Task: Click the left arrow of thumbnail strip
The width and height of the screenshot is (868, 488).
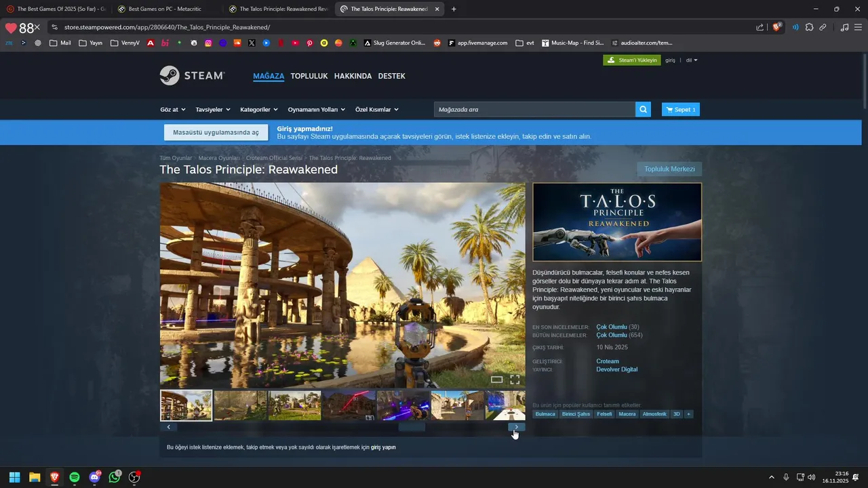Action: [168, 427]
